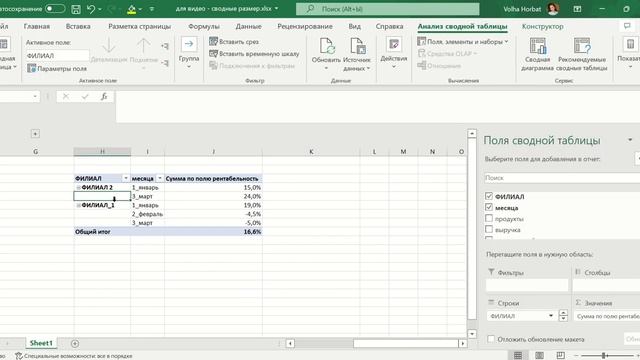Click the comments icon on ribbon
Screen dimensions: 640x360
point(627,26)
